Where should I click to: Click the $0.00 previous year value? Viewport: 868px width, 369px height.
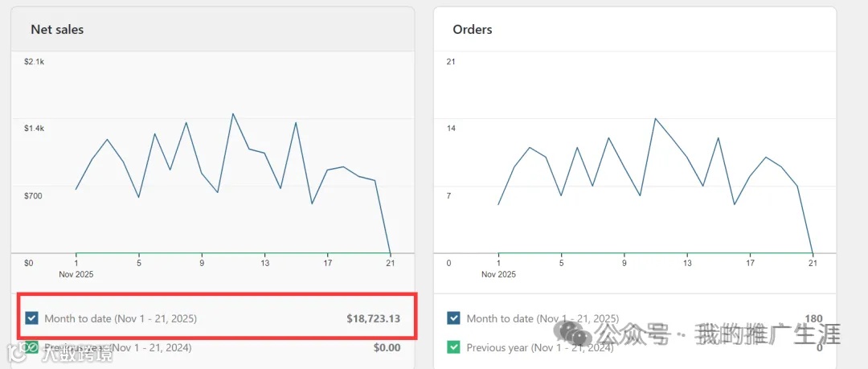387,347
